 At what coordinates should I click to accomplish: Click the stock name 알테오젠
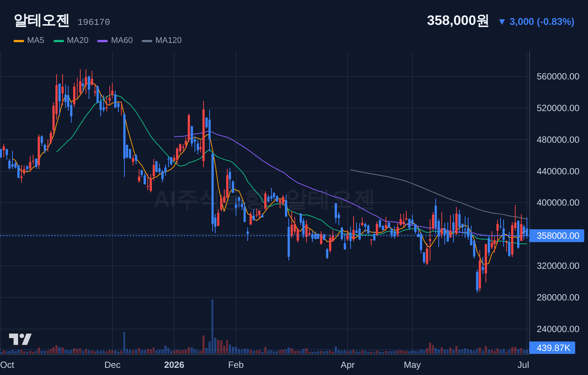pyautogui.click(x=41, y=21)
